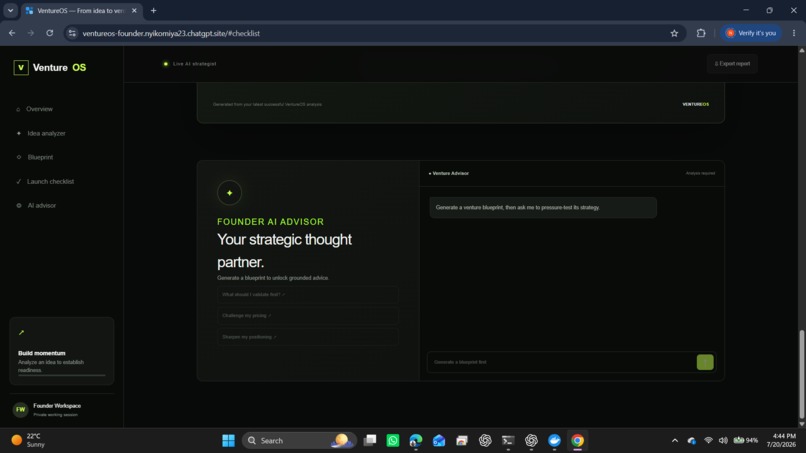Click the address bar URL
This screenshot has width=806, height=453.
[171, 33]
